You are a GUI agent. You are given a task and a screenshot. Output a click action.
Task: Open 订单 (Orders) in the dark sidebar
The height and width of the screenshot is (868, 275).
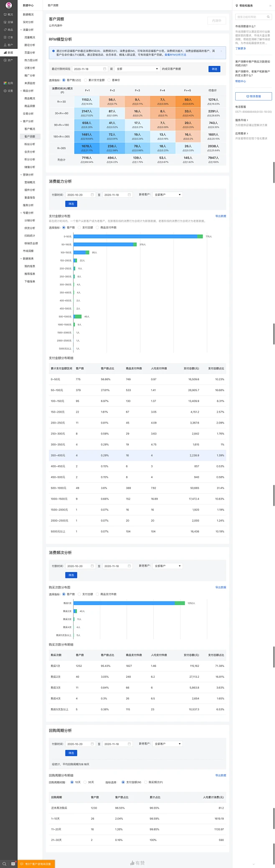pos(8,38)
